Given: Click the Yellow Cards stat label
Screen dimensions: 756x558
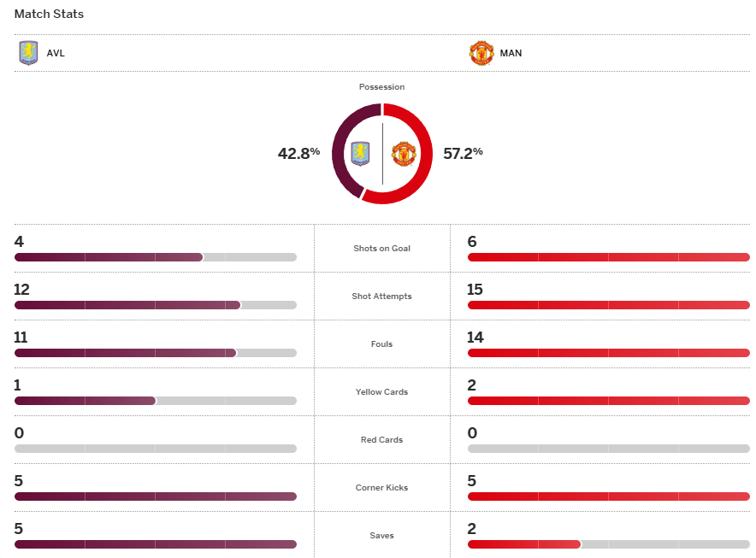Looking at the screenshot, I should click(381, 392).
